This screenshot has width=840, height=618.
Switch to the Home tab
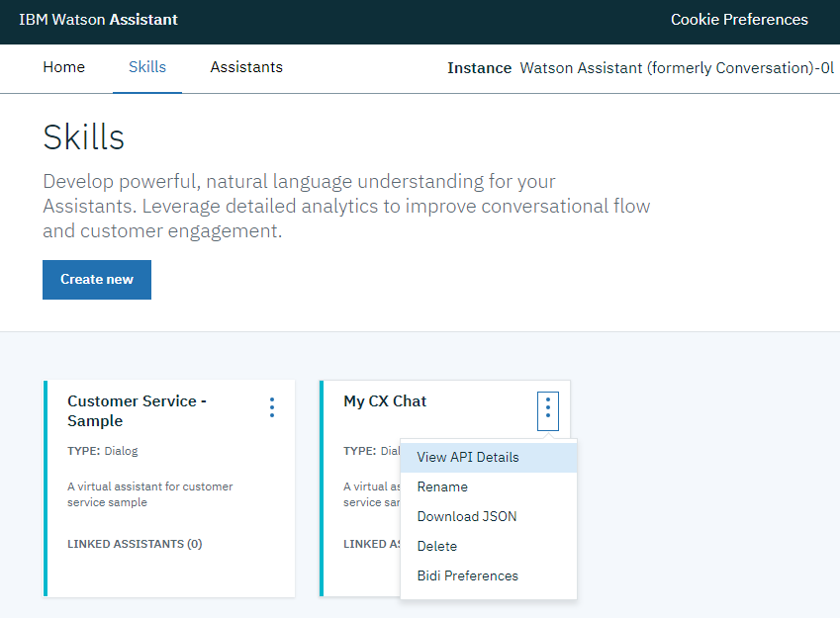tap(63, 67)
